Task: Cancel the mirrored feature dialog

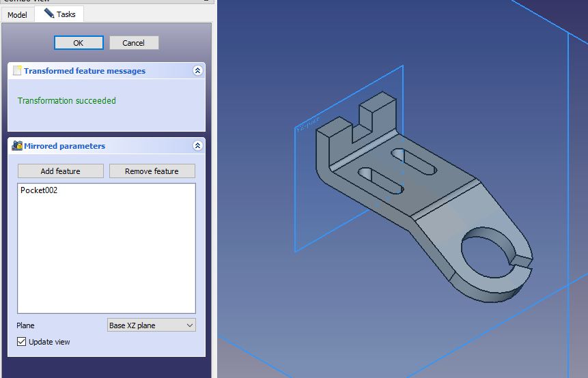Action: tap(134, 43)
